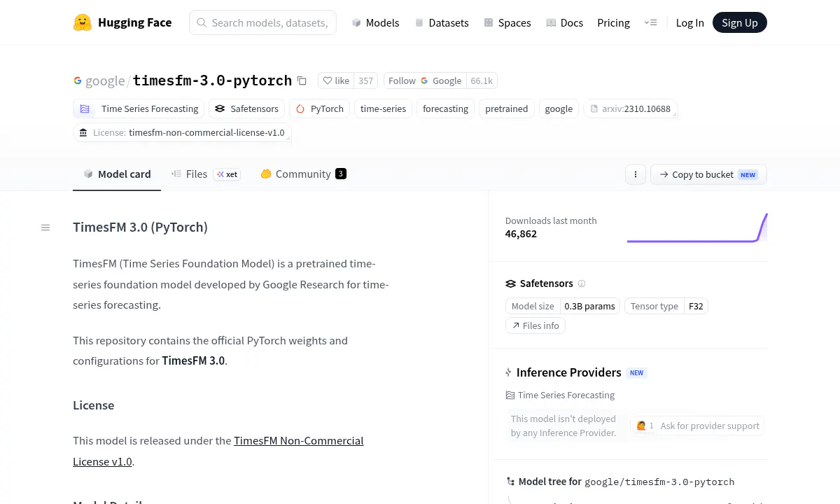Select the pretrained tag
This screenshot has width=840, height=504.
pos(506,108)
